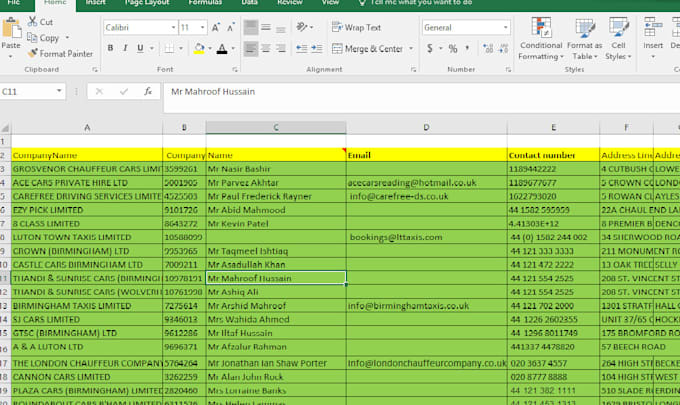Click the Insert cells icon
The image size is (680, 405).
click(x=653, y=27)
